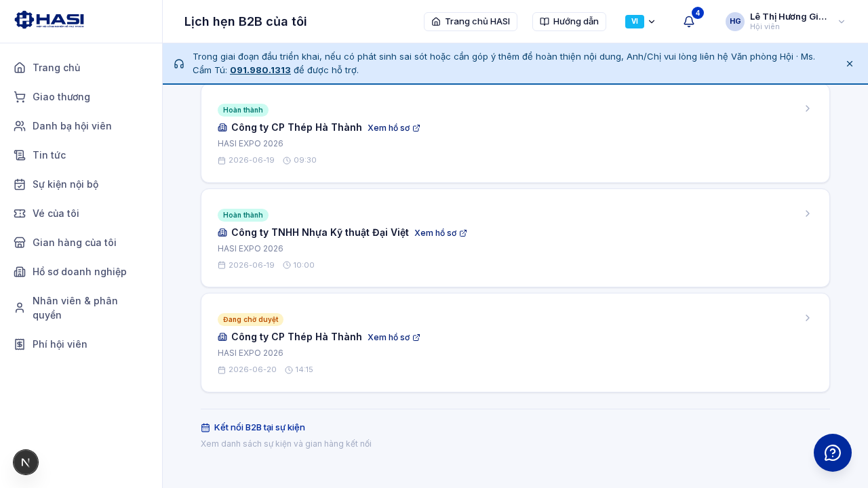The image size is (868, 488).
Task: Click the membership fee receipt icon
Action: coord(20,344)
